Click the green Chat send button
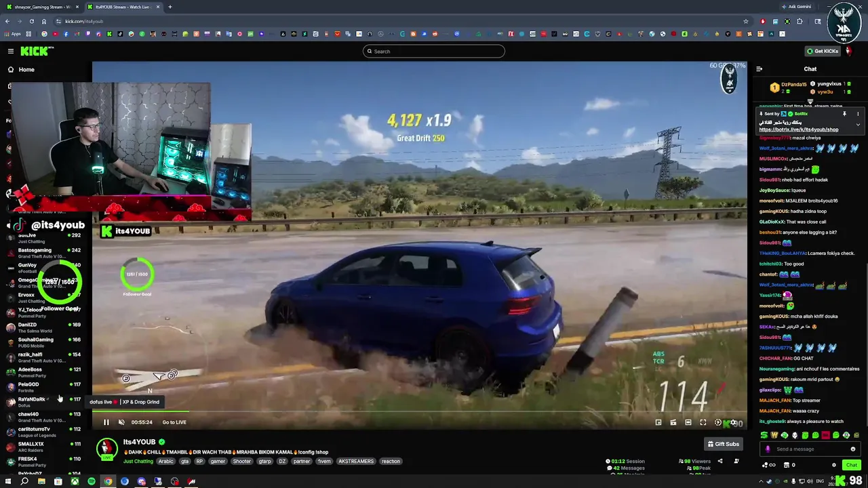The width and height of the screenshot is (868, 488). point(852,465)
